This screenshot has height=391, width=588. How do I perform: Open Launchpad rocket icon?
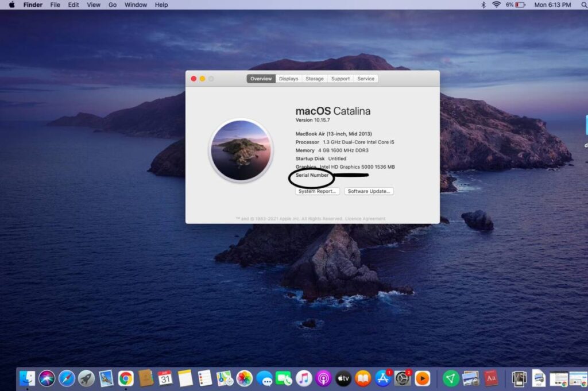tap(86, 378)
